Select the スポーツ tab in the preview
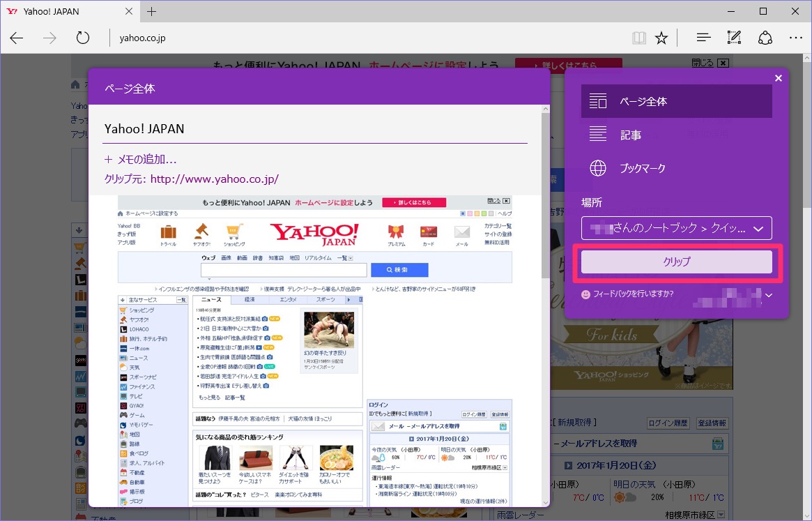The image size is (812, 521). [325, 300]
